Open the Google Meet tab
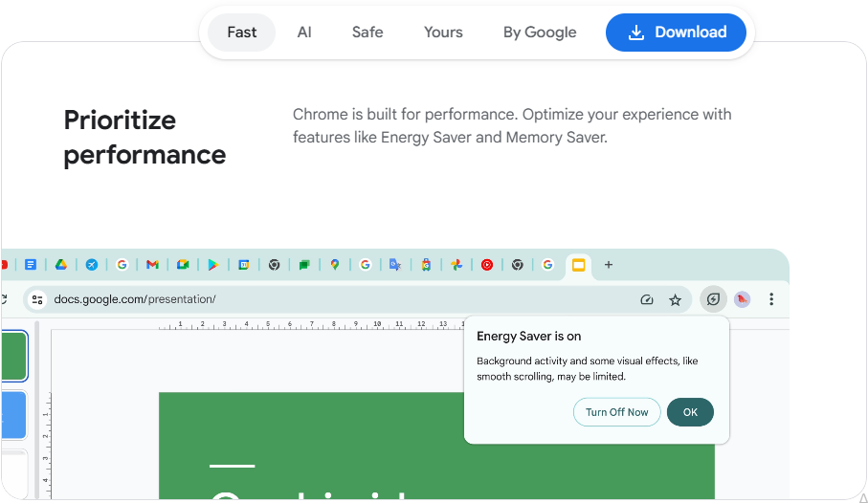This screenshot has width=868, height=503. point(183,265)
